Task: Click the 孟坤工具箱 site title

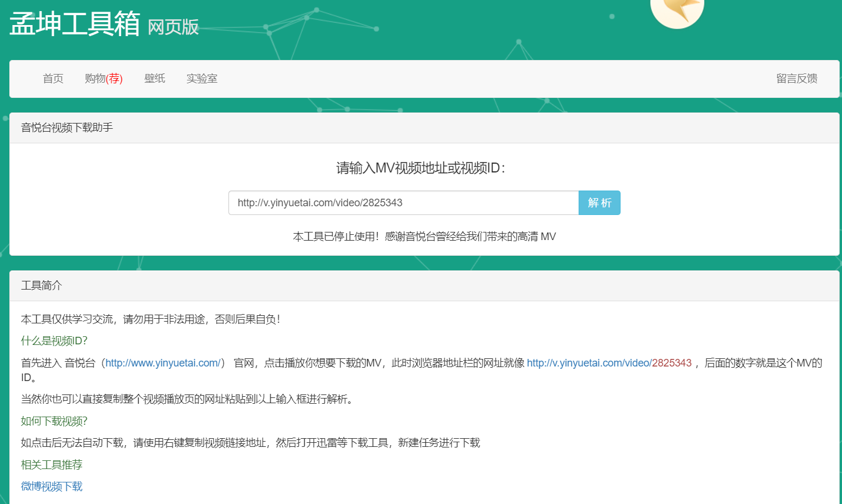Action: [75, 24]
